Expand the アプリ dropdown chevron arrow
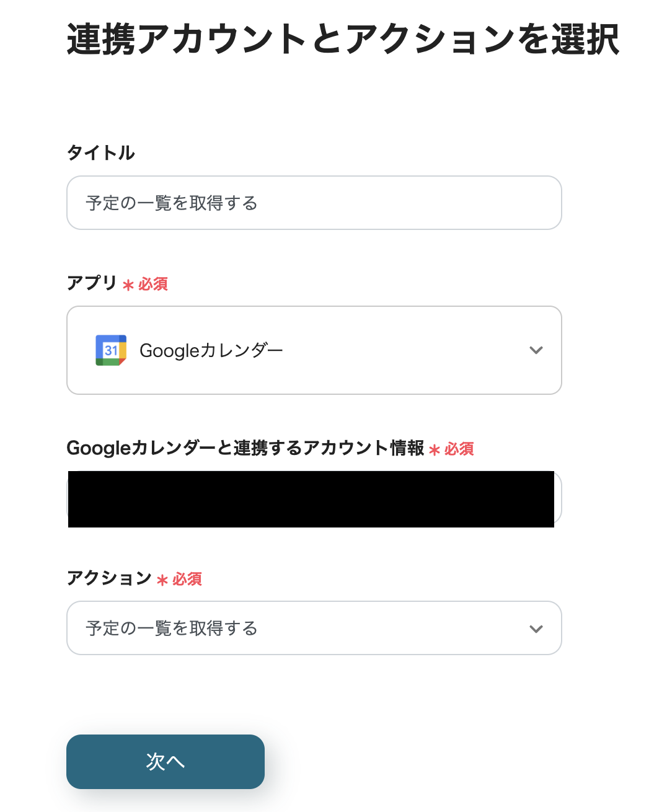The height and width of the screenshot is (812, 667). tap(536, 350)
